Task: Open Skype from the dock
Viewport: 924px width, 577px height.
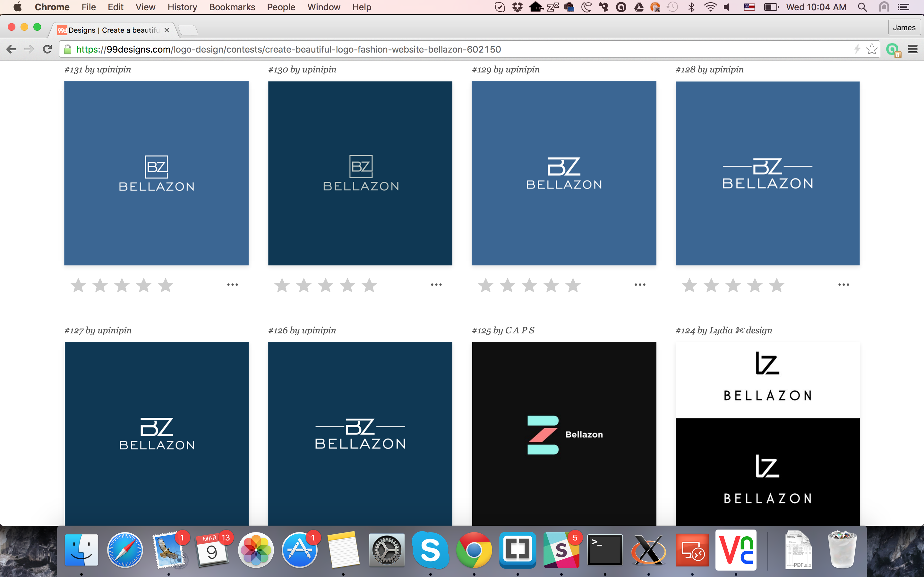Action: [430, 550]
